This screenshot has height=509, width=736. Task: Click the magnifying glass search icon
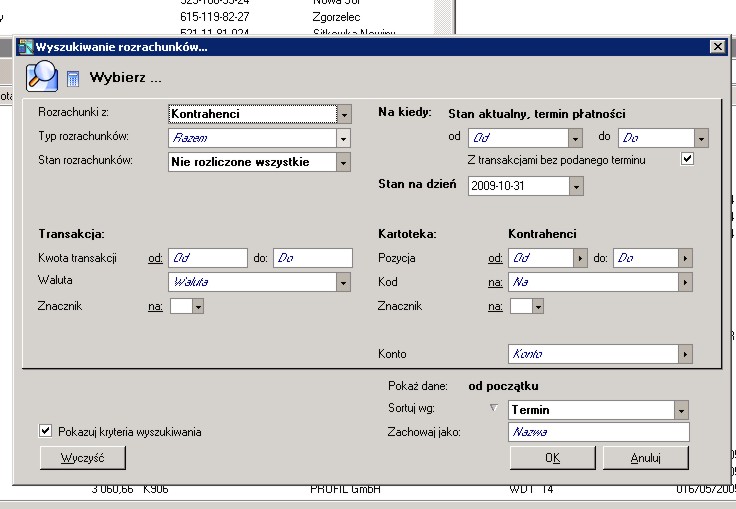[x=42, y=76]
